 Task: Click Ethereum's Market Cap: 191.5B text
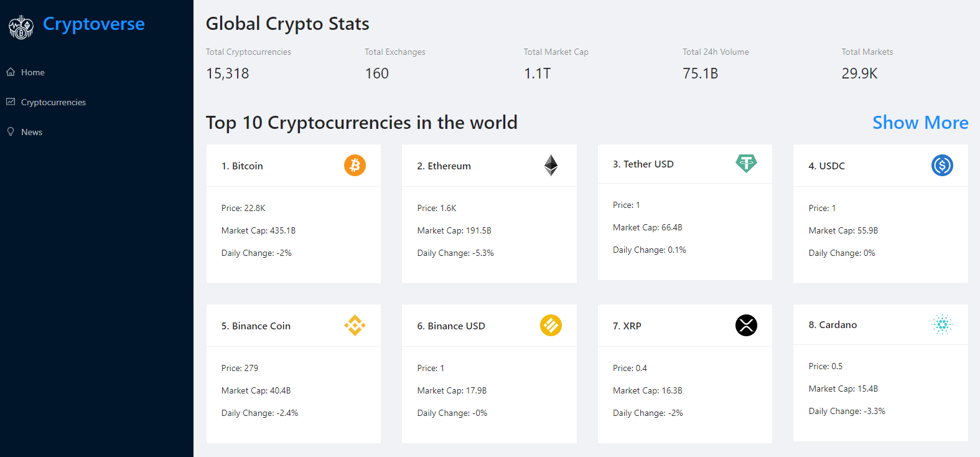point(454,231)
